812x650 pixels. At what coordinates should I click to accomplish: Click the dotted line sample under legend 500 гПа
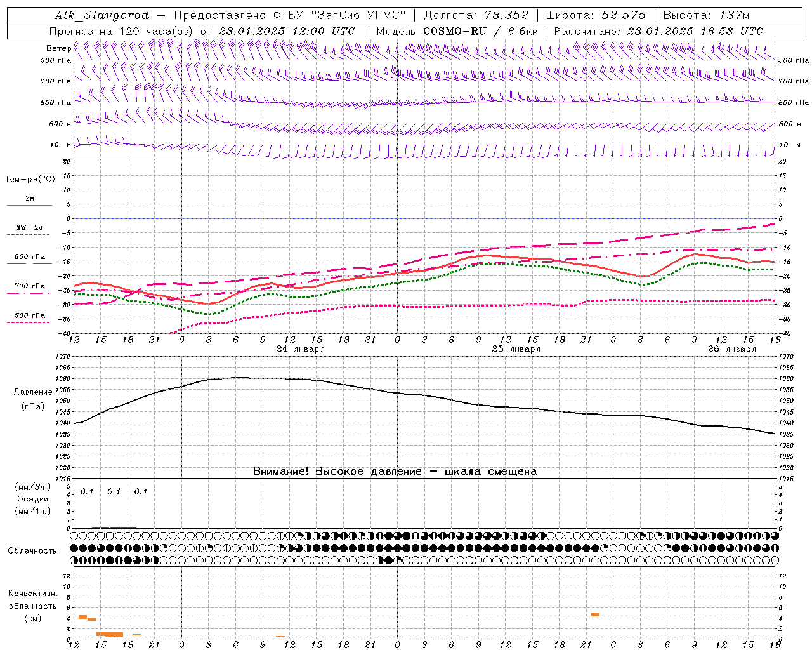pyautogui.click(x=29, y=323)
